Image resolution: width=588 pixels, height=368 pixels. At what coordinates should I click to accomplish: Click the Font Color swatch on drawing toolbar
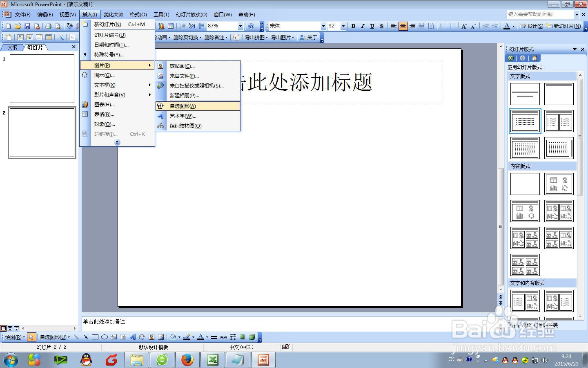[200, 337]
